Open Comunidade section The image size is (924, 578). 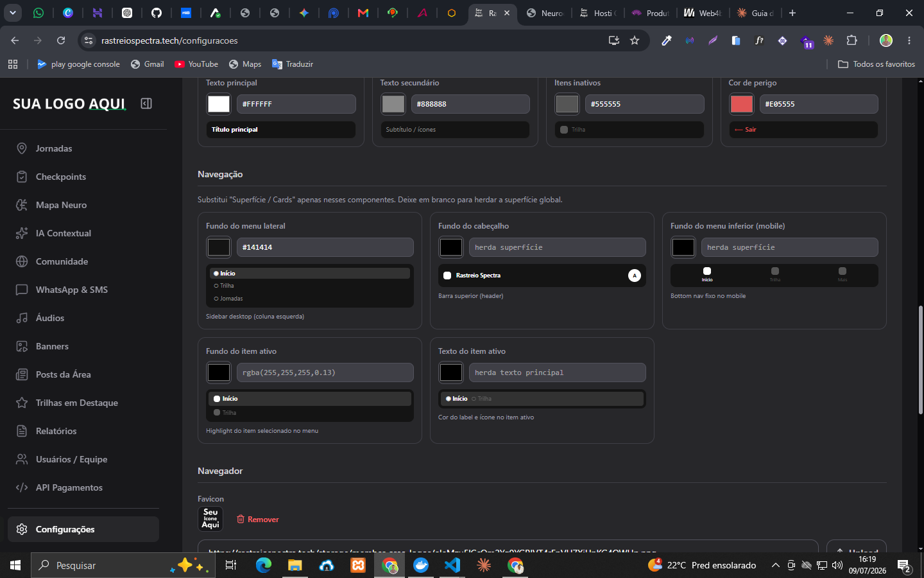83,261
